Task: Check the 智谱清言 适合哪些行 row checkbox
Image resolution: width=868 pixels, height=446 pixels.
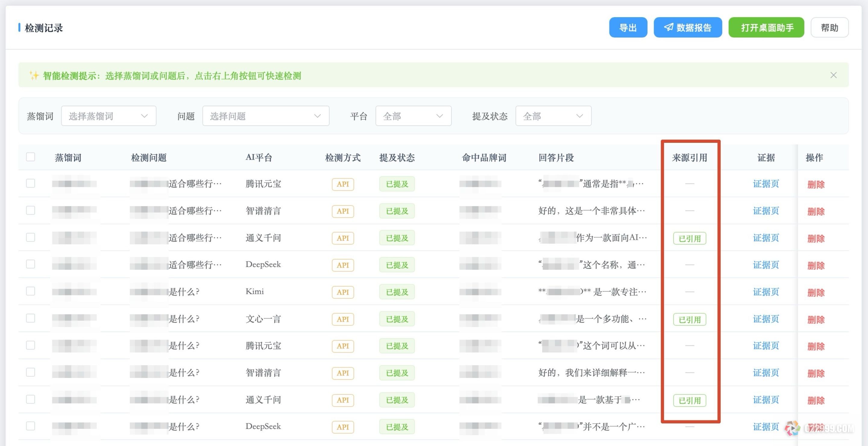Action: pos(31,210)
